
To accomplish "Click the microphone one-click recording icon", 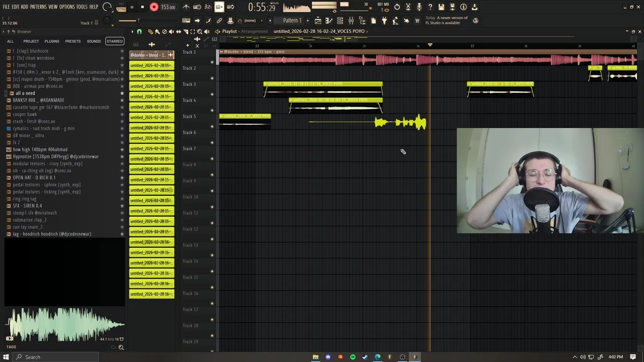I will (x=419, y=7).
